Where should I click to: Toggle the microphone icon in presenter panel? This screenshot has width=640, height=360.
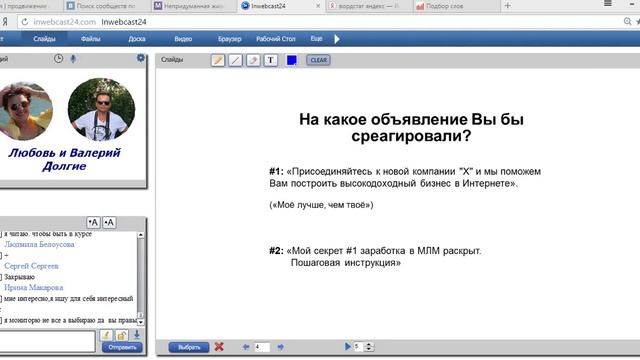(x=73, y=59)
